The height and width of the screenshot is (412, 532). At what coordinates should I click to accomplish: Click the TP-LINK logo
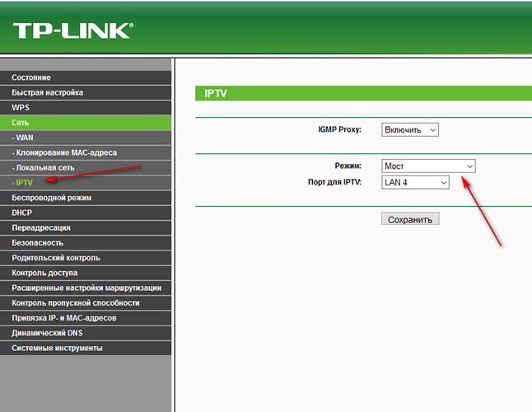click(x=72, y=30)
